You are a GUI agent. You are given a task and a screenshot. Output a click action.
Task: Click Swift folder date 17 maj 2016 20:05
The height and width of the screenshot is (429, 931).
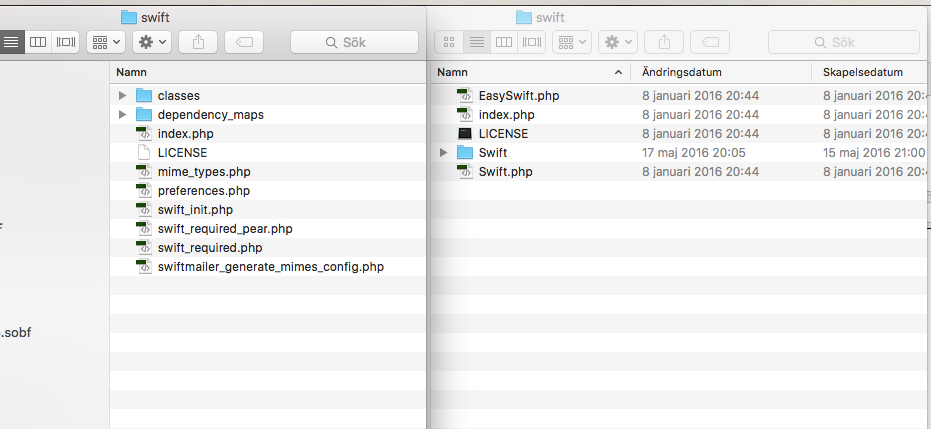point(694,152)
